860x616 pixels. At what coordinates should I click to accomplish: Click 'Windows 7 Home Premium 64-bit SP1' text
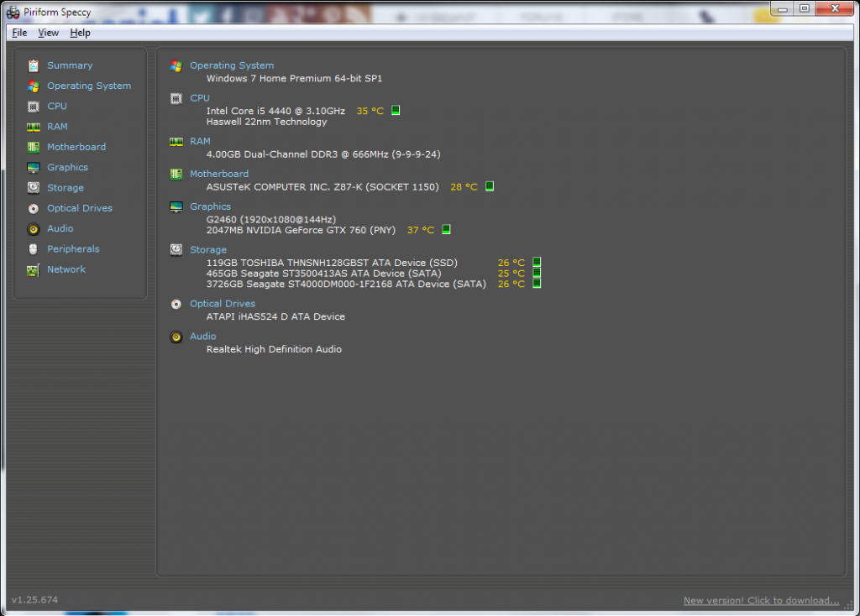tap(294, 78)
